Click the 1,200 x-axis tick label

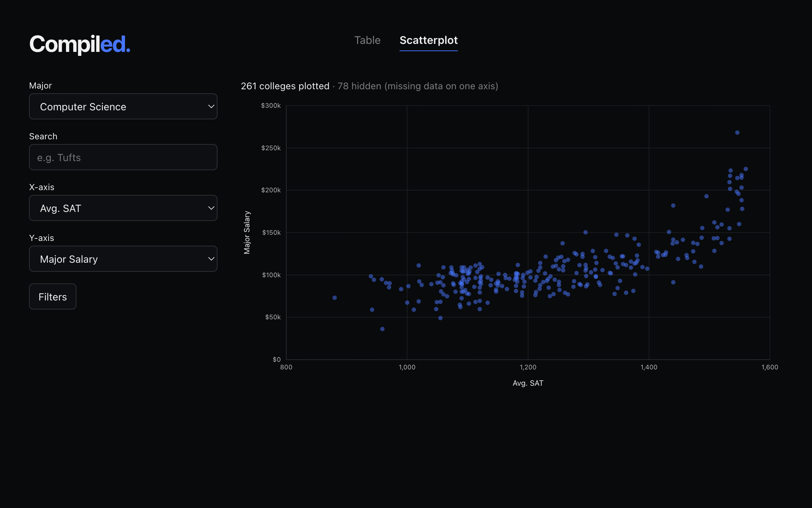[x=528, y=367]
